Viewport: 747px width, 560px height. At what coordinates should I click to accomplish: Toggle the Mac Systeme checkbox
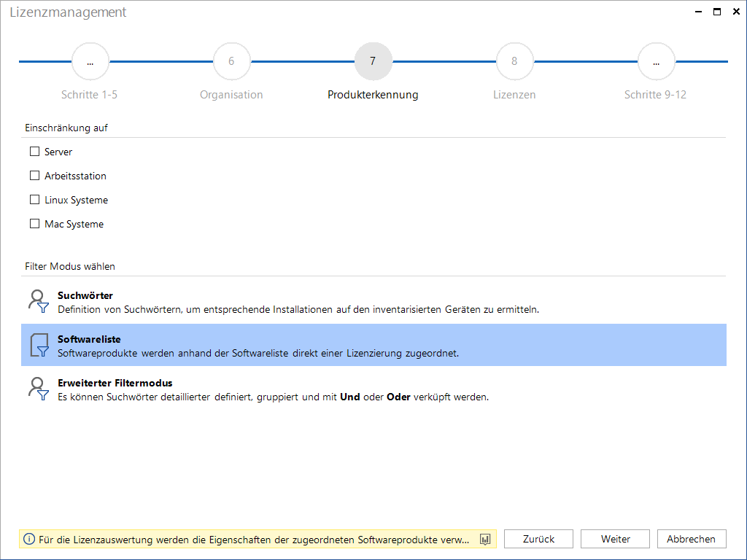(x=34, y=224)
